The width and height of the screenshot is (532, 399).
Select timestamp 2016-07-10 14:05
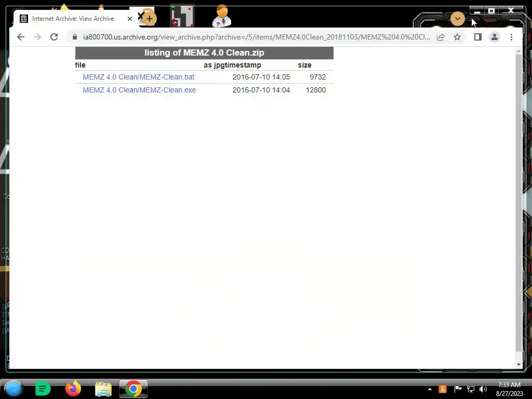tap(261, 77)
